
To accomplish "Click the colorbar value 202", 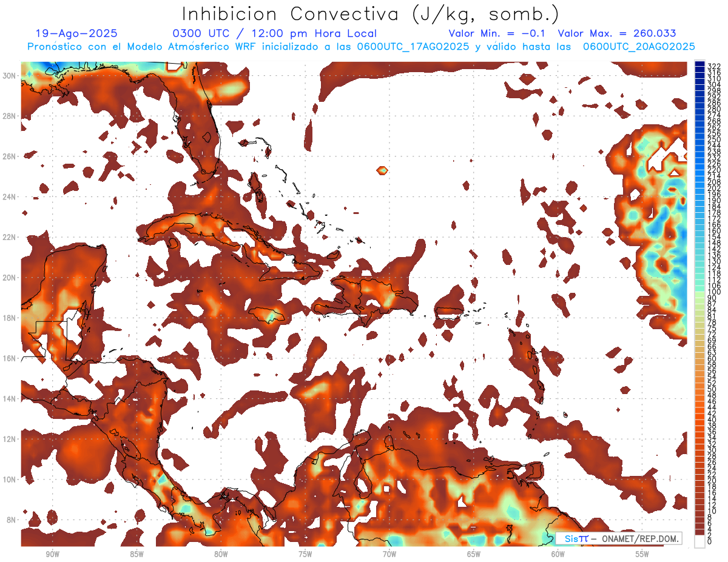I will pos(714,188).
